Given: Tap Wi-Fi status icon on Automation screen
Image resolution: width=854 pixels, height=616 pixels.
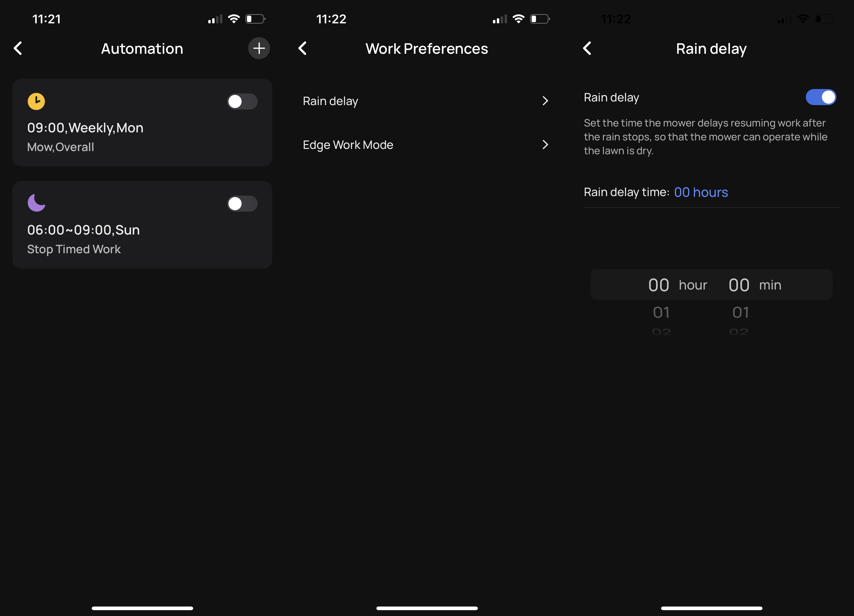Looking at the screenshot, I should click(234, 19).
